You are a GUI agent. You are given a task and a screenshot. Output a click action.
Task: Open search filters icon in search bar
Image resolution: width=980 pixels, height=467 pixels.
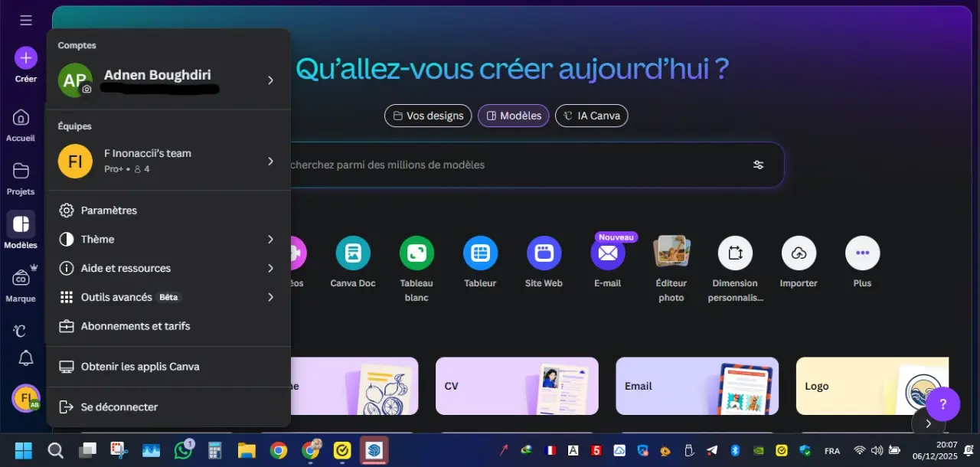(x=758, y=165)
